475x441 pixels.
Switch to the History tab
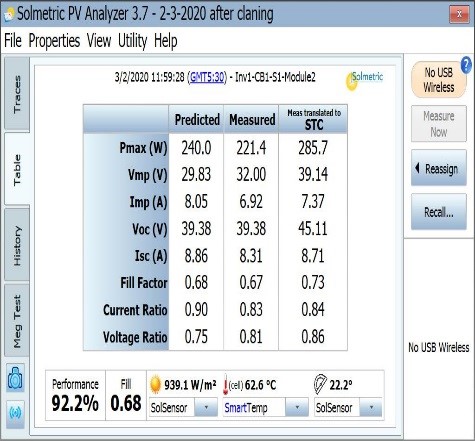point(17,245)
